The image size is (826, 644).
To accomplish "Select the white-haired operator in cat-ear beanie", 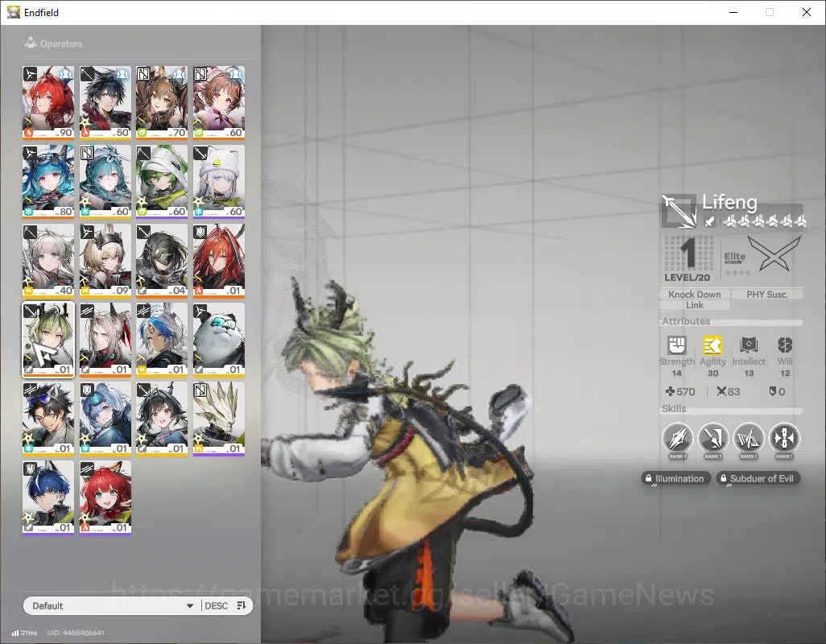I will (x=219, y=181).
